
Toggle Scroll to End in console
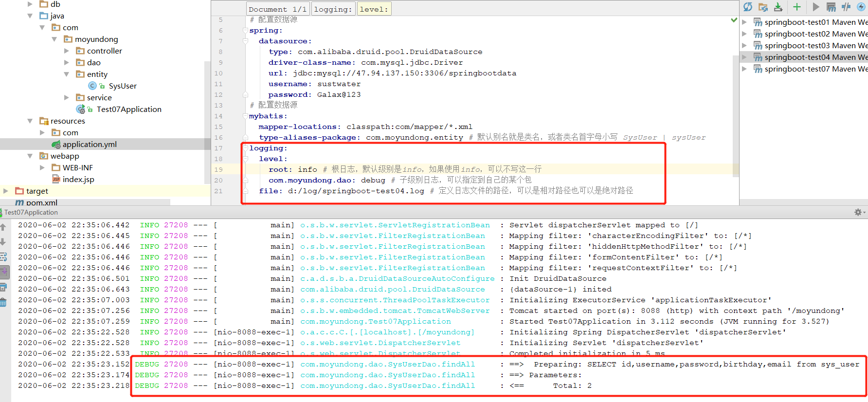click(x=3, y=272)
